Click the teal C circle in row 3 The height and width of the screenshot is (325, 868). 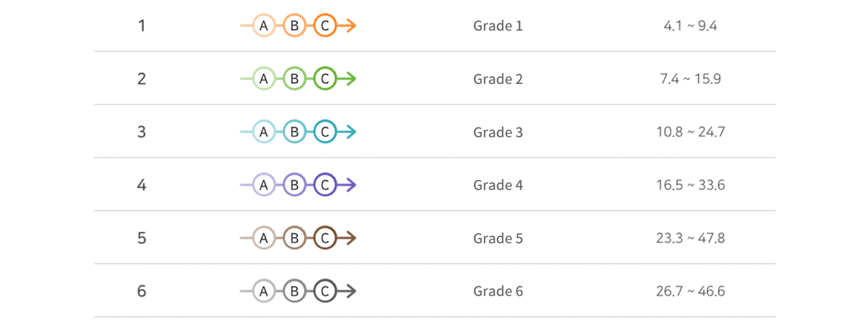[x=325, y=132]
